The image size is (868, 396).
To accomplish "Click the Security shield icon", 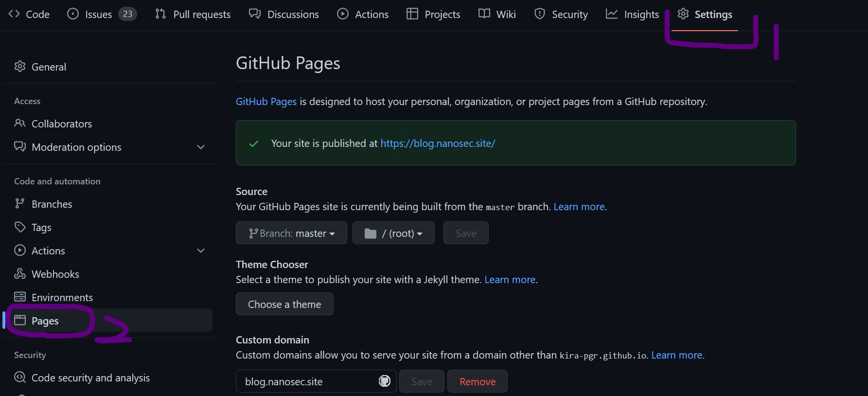I will coord(540,14).
